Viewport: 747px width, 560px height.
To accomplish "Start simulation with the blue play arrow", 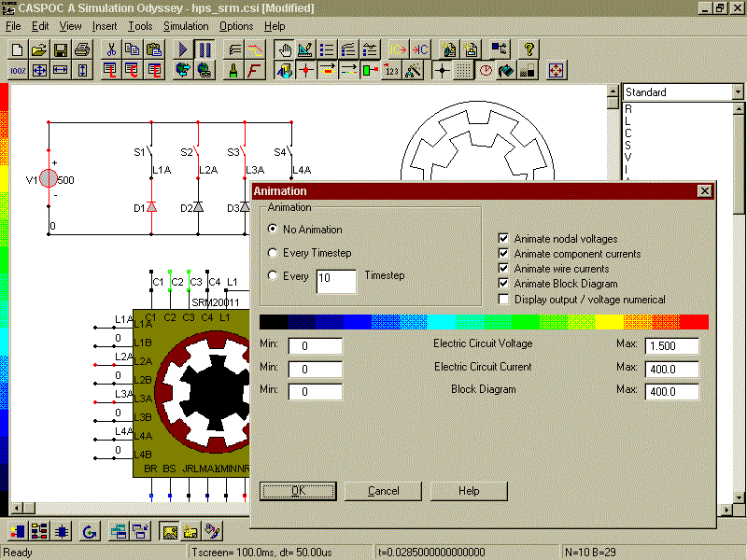I will [183, 49].
